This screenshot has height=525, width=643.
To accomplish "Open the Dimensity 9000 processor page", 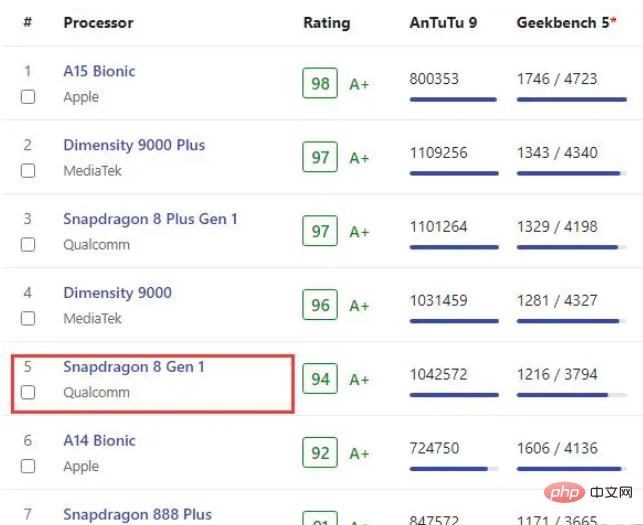I will coord(117,293).
